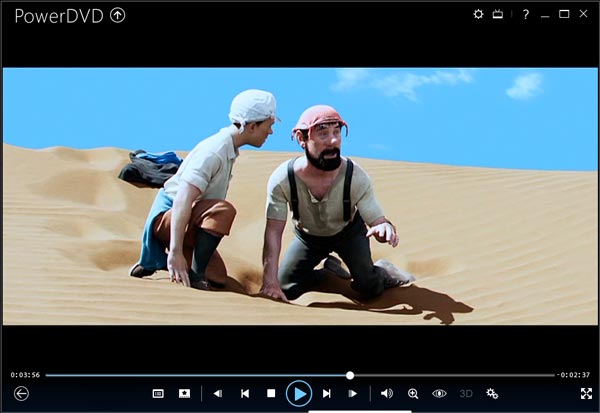The image size is (600, 413).
Task: Click the seek bar playhead knob
Action: click(x=350, y=375)
